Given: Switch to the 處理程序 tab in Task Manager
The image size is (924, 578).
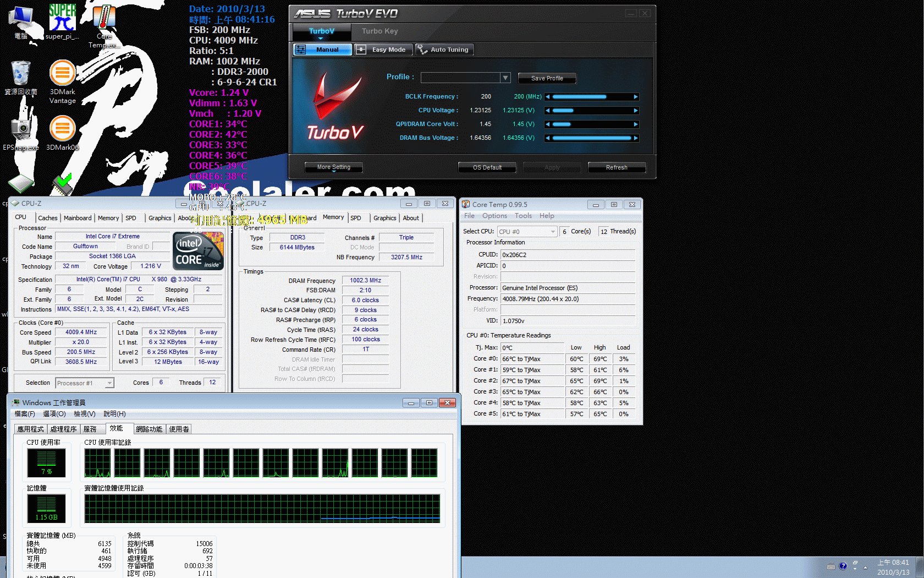Looking at the screenshot, I should point(63,429).
